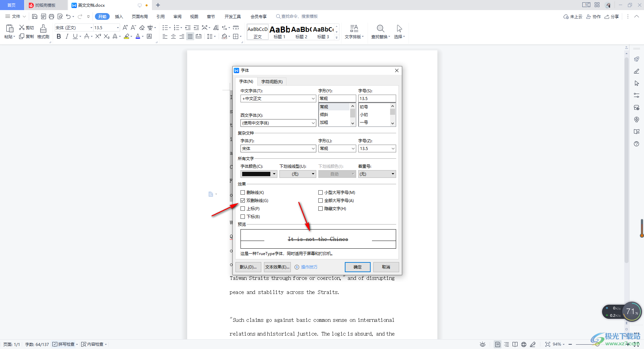Open the 操作技巧 link

[309, 267]
